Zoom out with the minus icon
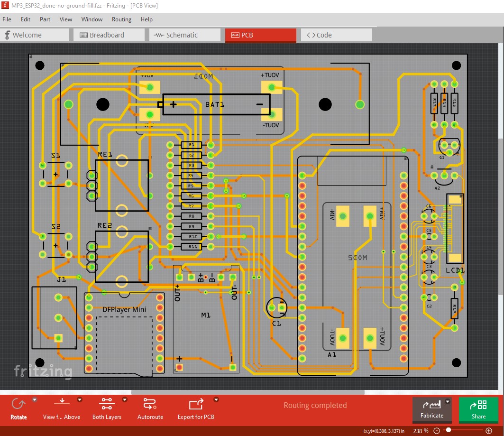The image size is (504, 436). (x=437, y=430)
